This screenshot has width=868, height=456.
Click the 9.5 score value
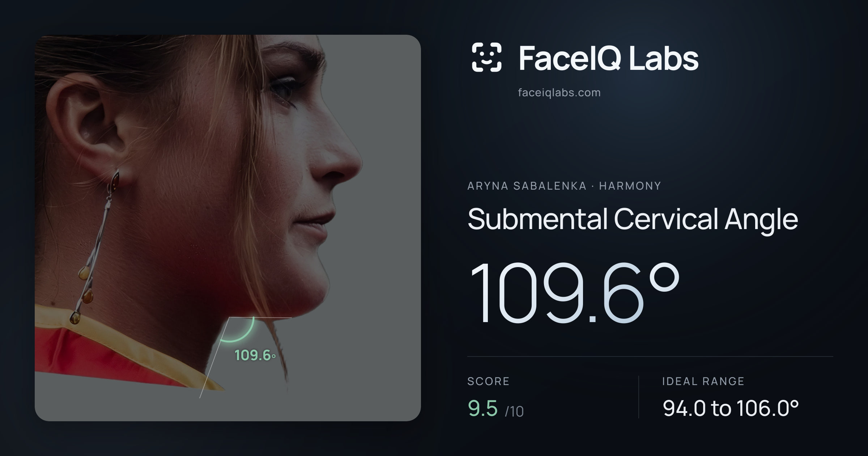[483, 408]
